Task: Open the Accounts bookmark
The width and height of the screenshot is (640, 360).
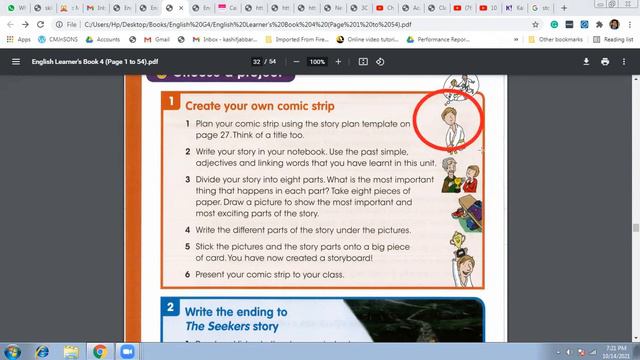Action: coord(103,40)
